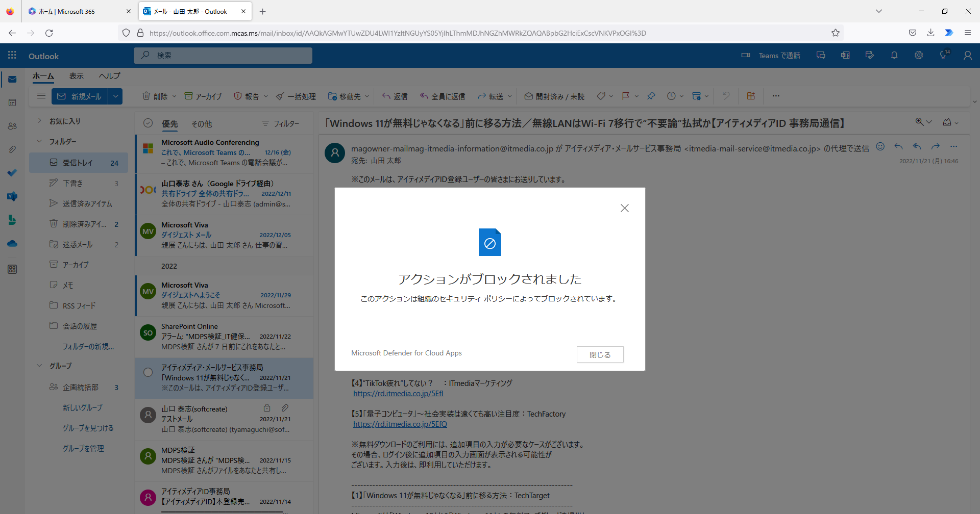Screen dimensions: 980x514
Task: Open OneDrive cloud icon in left rail
Action: point(12,244)
